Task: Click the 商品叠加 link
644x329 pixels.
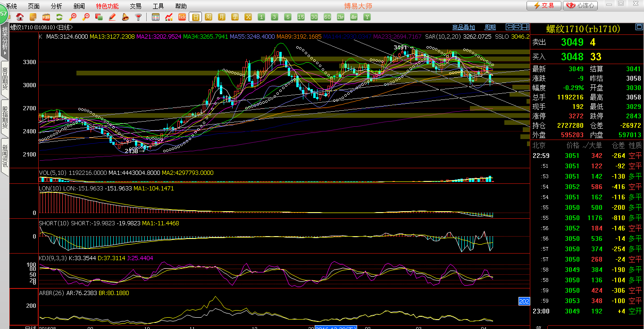Action: point(463,27)
